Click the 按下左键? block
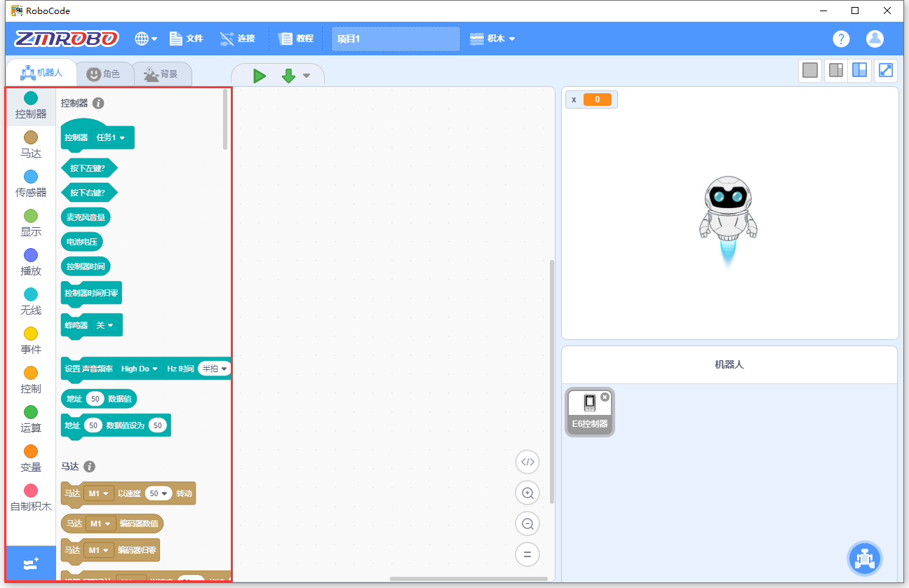The height and width of the screenshot is (588, 909). coord(89,168)
